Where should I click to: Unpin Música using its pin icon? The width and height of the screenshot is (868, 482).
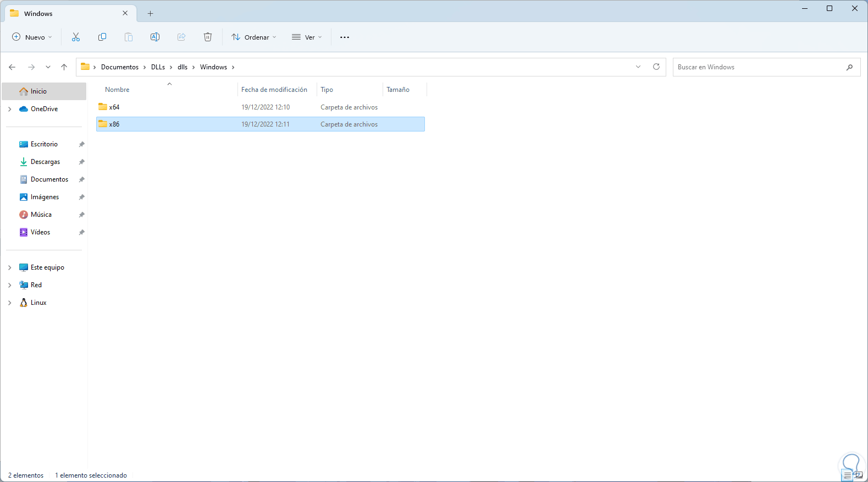pos(81,215)
